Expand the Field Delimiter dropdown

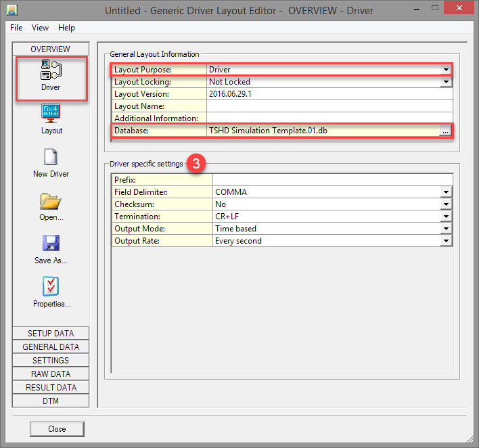click(x=446, y=192)
